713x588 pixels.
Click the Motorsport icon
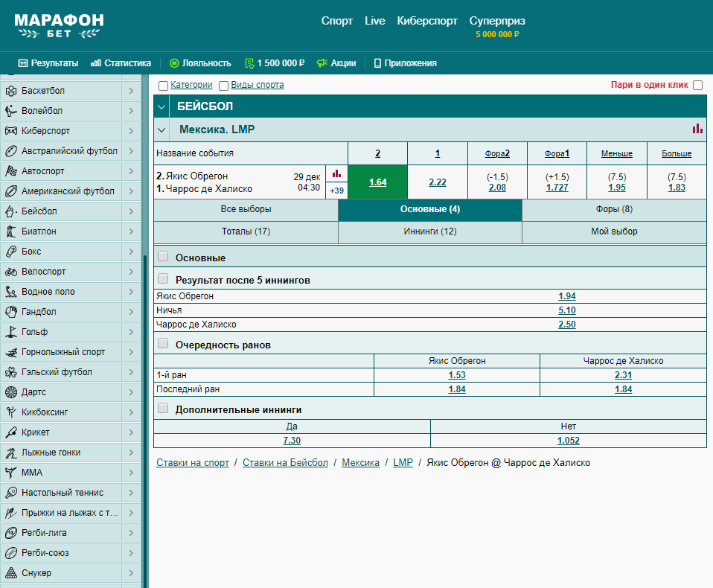tap(11, 171)
